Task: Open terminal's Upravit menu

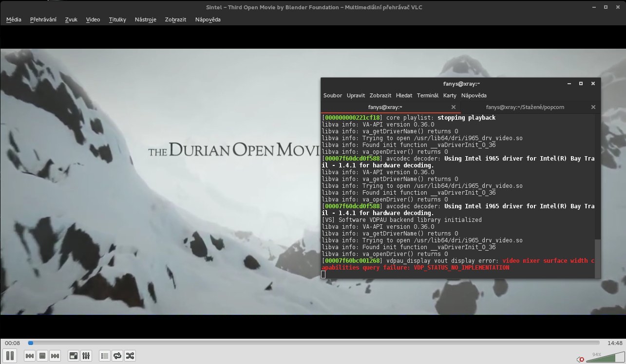Action: coord(356,95)
